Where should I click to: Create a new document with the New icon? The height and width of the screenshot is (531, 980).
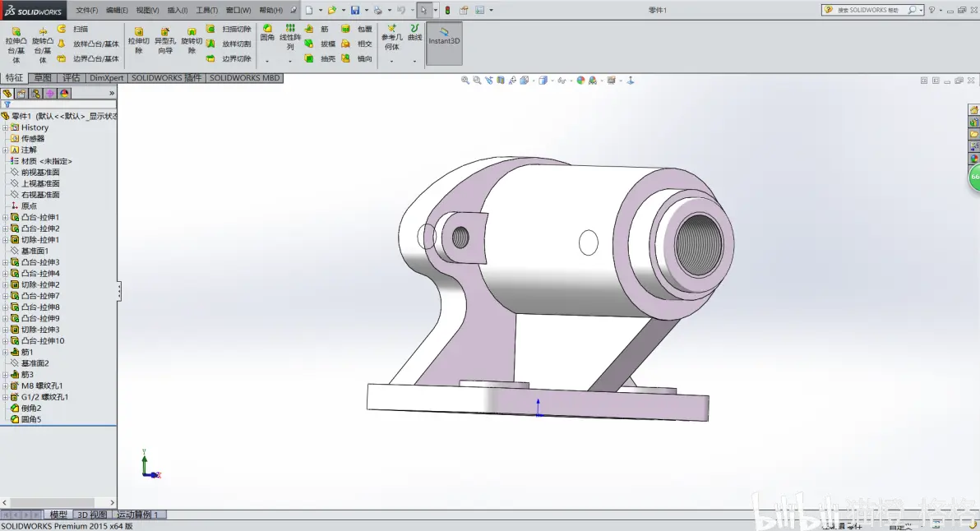tap(309, 10)
